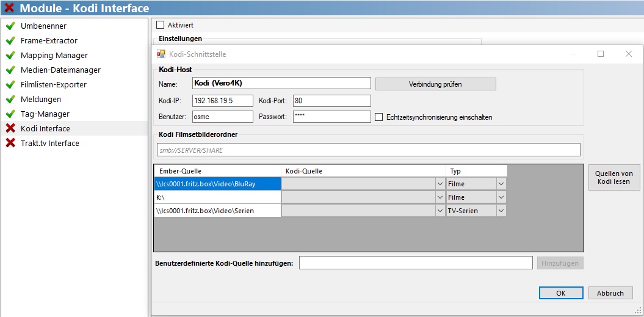Select \\lcs0001.fritz.box\Video\Serien source cell
The width and height of the screenshot is (644, 317).
pyautogui.click(x=218, y=211)
